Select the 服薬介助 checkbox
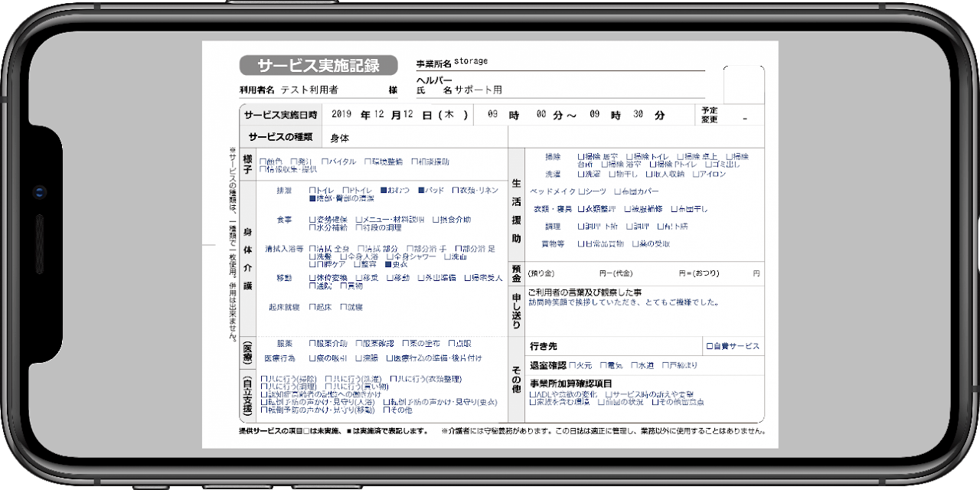The height and width of the screenshot is (490, 980). click(x=312, y=344)
